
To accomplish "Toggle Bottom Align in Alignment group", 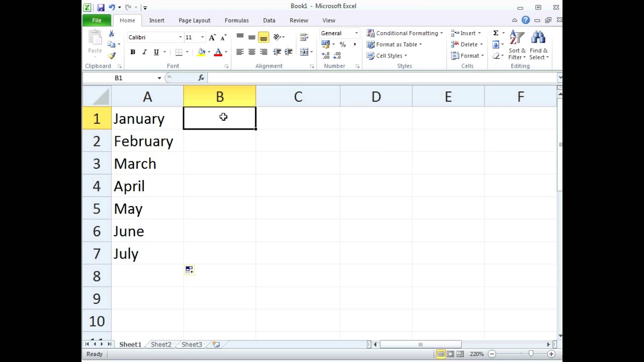I will click(263, 37).
